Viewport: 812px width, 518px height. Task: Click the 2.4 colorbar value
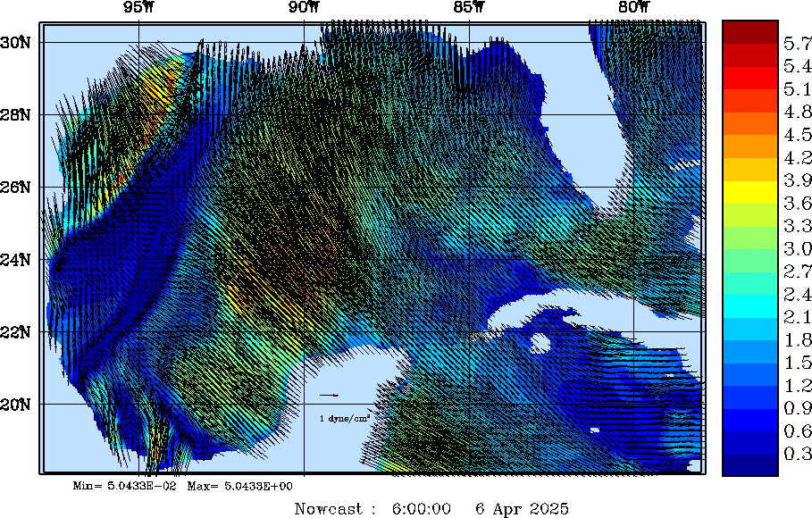798,294
